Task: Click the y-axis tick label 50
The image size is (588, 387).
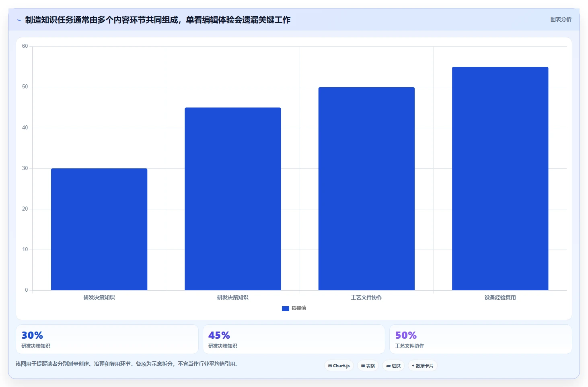Action: [x=25, y=87]
